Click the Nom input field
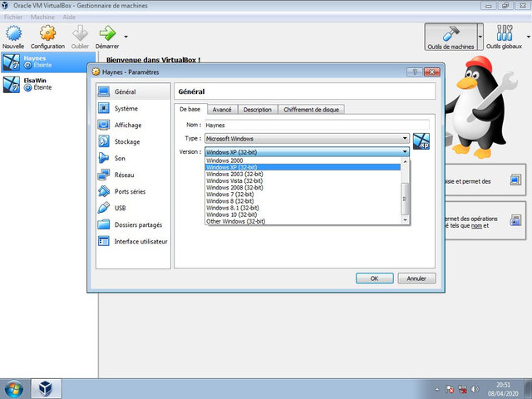The height and width of the screenshot is (399, 532). pyautogui.click(x=317, y=126)
